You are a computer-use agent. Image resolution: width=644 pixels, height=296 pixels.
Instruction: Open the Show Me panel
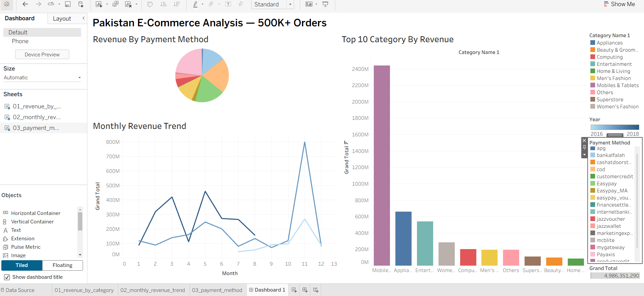click(619, 4)
